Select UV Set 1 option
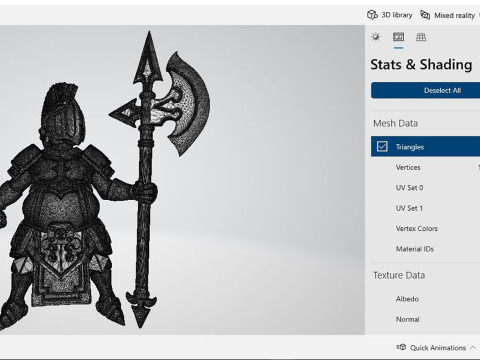Viewport: 480px width, 360px height. (409, 208)
